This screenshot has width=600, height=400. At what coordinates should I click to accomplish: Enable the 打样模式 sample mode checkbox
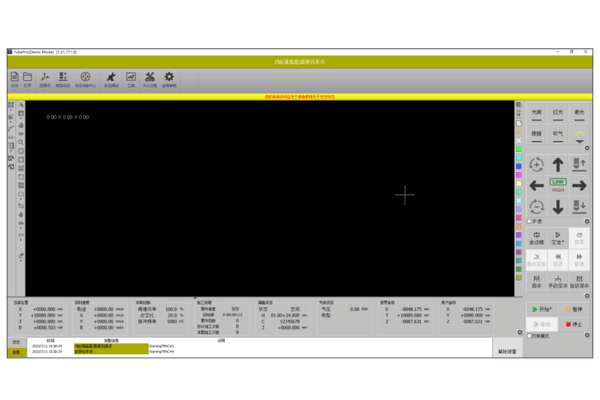tap(530, 336)
